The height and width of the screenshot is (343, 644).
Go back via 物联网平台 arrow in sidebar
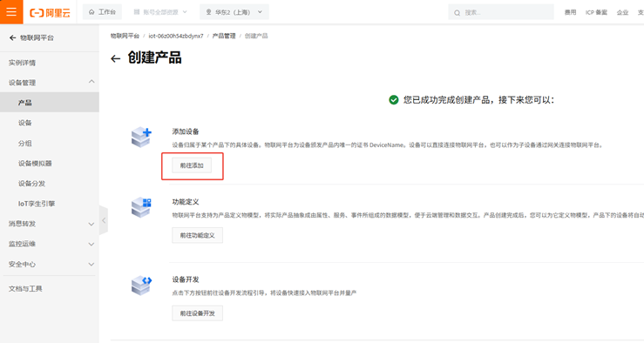pos(13,37)
